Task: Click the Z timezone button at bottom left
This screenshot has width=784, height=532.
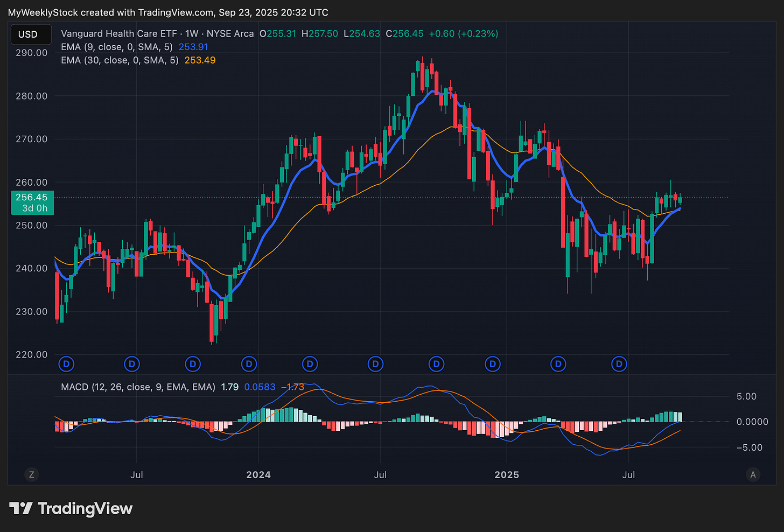Action: point(32,474)
